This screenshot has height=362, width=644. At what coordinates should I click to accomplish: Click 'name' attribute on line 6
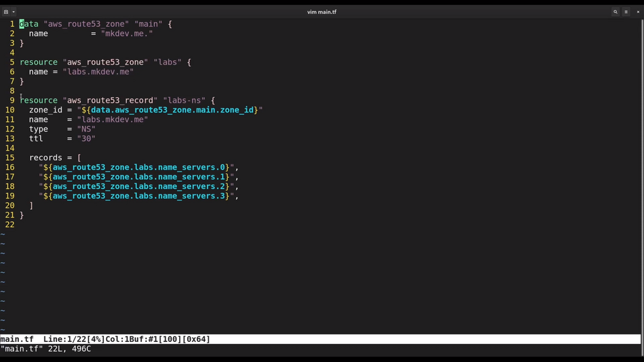tap(39, 72)
